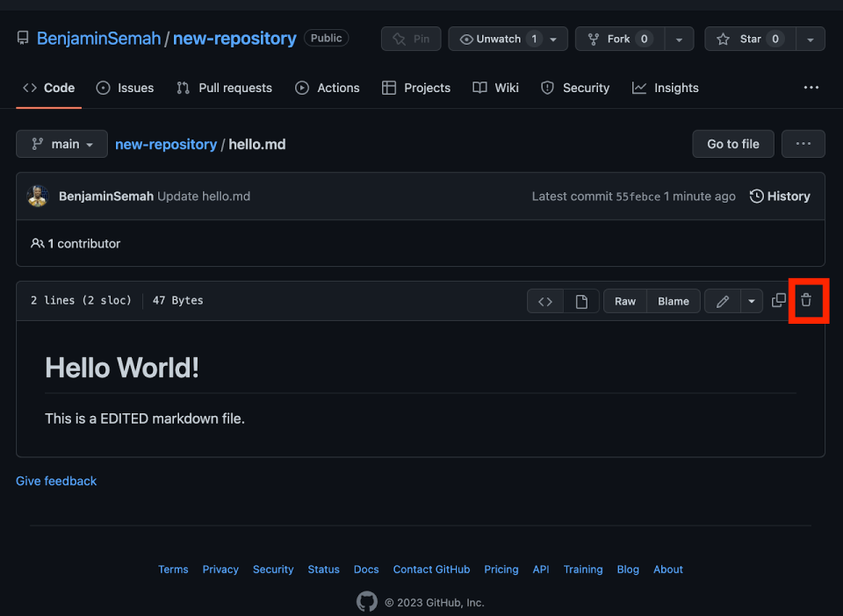Viewport: 843px width, 616px height.
Task: Open the Star lists dropdown arrow
Action: (x=810, y=39)
